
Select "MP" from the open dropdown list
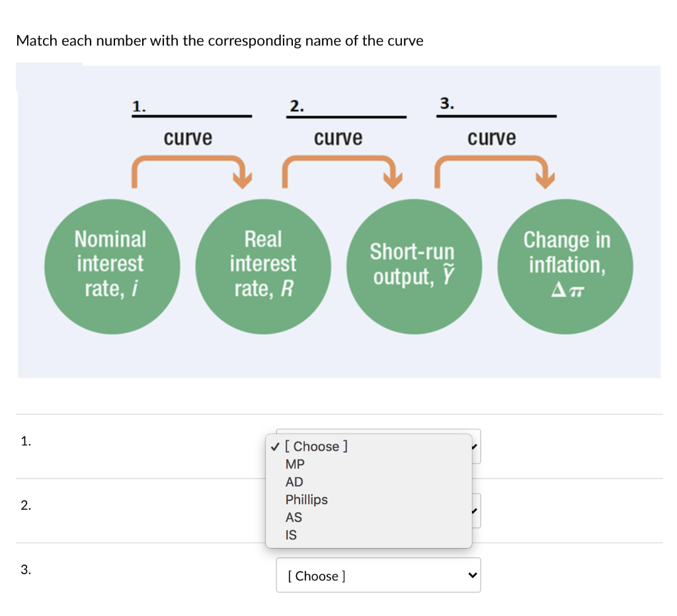pos(296,464)
